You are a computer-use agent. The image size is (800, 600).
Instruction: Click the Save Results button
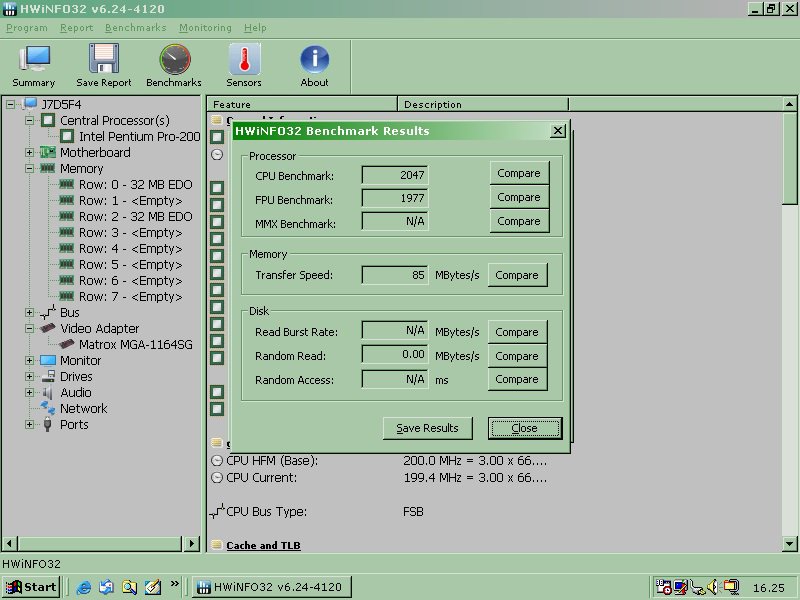click(x=427, y=428)
